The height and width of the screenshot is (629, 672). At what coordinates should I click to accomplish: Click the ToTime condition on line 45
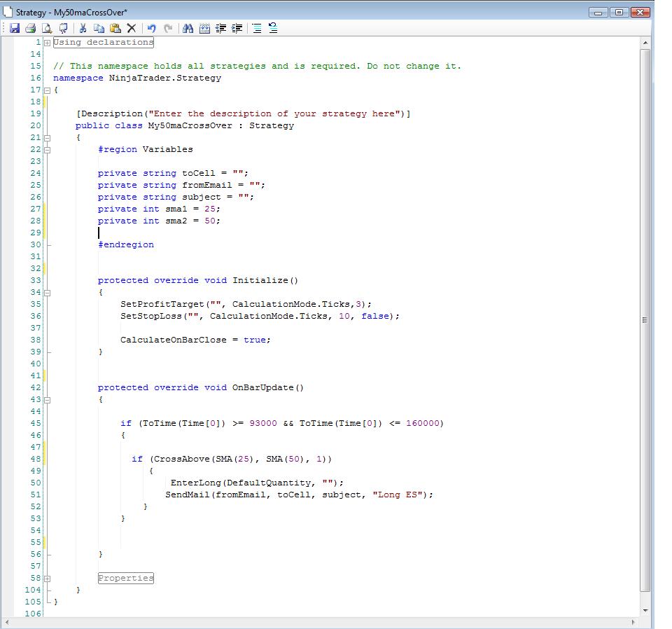click(282, 423)
